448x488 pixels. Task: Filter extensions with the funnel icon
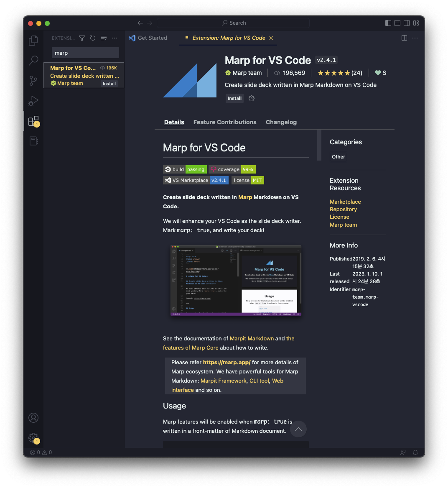[82, 38]
